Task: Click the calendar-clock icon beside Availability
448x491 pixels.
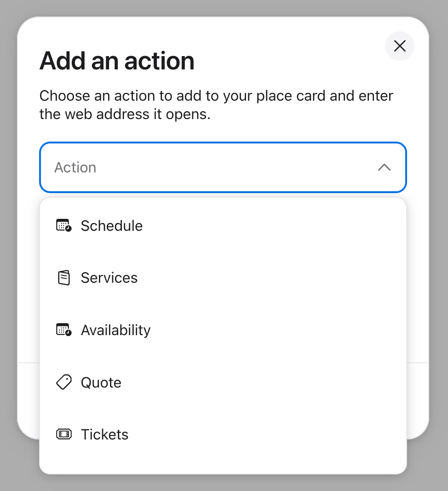Action: 63,330
